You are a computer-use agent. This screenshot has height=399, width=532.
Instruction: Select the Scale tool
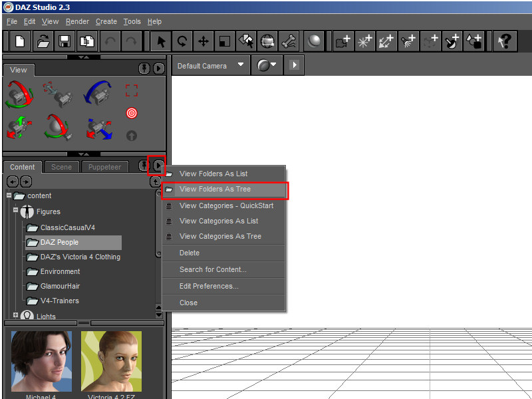(x=225, y=41)
